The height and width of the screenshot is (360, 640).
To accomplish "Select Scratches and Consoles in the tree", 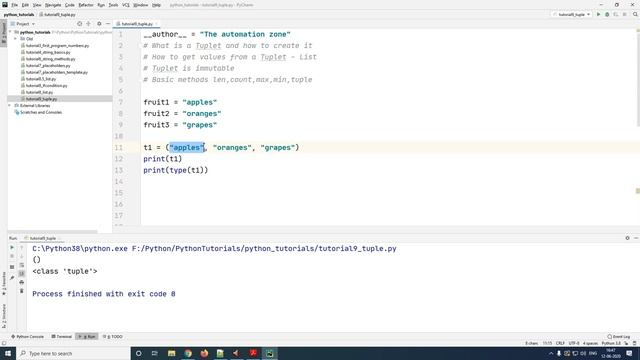I will (41, 112).
